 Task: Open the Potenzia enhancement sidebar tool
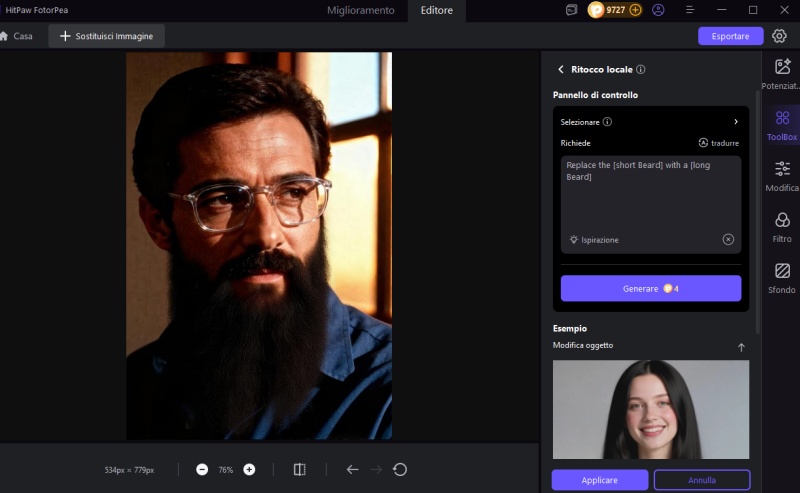(782, 73)
